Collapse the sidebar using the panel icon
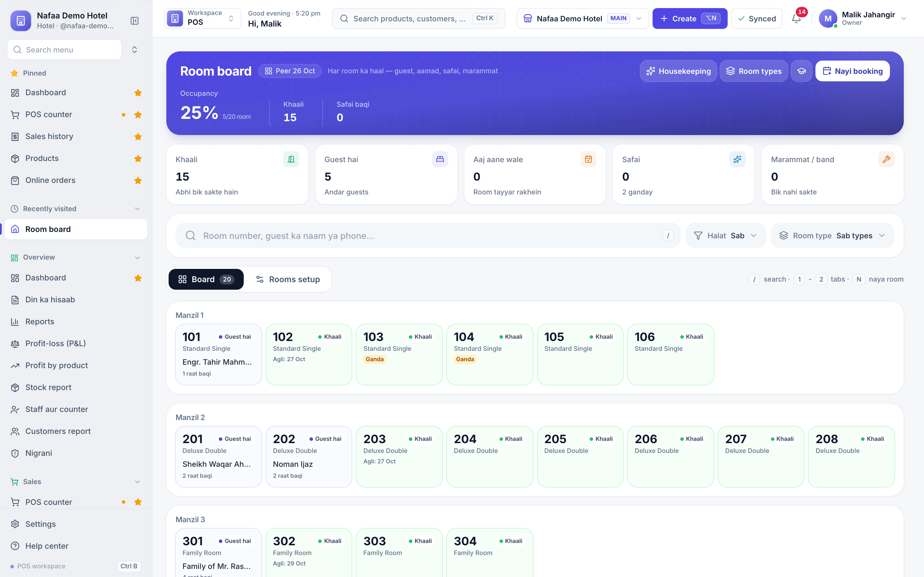This screenshot has height=577, width=924. 134,20
